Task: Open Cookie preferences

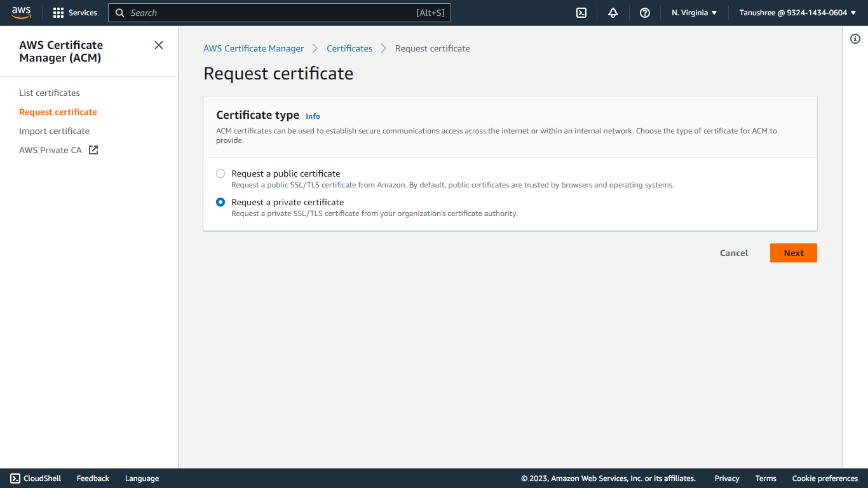Action: (825, 478)
